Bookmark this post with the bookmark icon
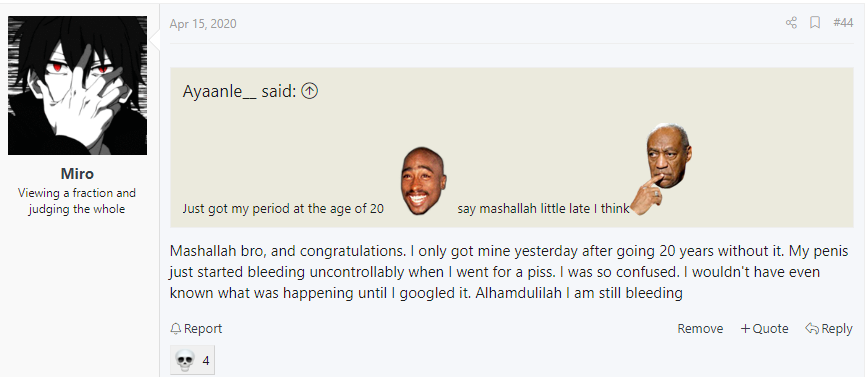This screenshot has height=377, width=867. pyautogui.click(x=814, y=23)
